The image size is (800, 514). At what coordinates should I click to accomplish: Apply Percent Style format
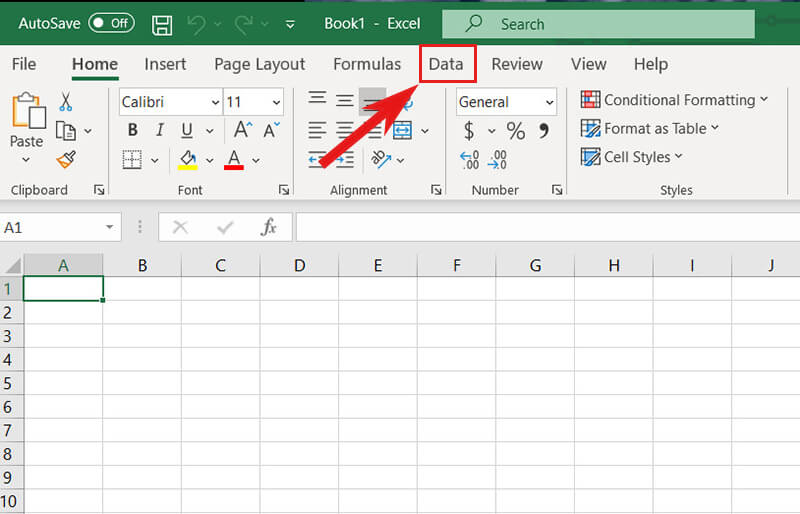click(516, 131)
